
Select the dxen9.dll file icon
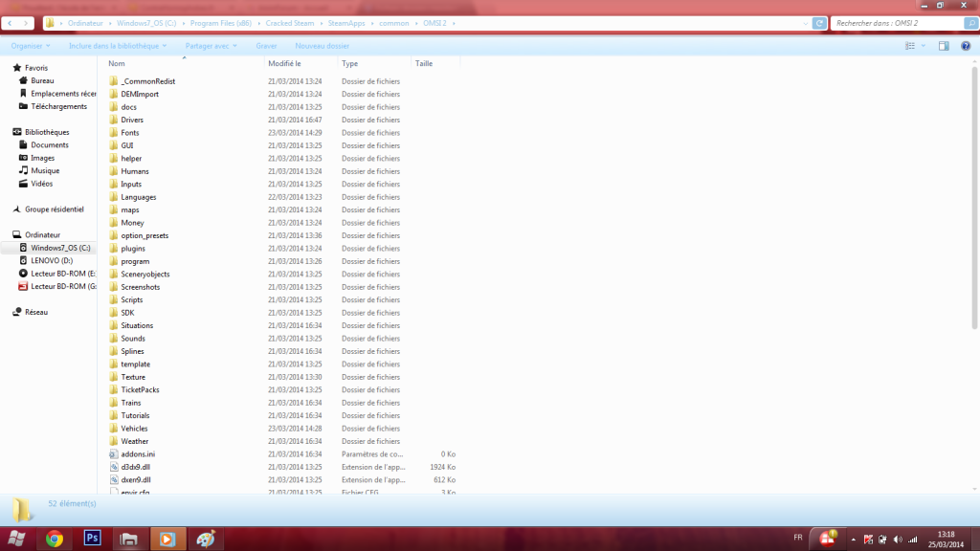[113, 480]
